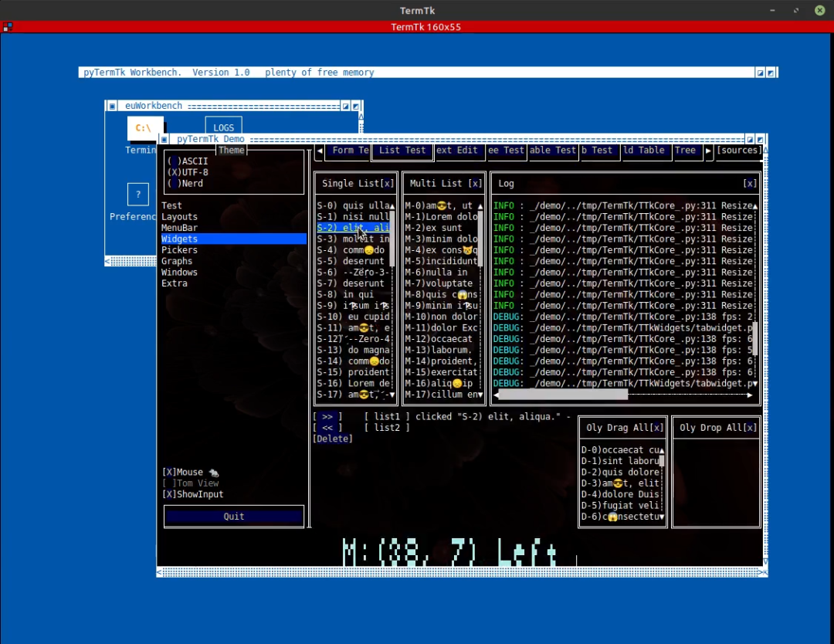The width and height of the screenshot is (834, 644).
Task: Click the [Delete] button
Action: tap(333, 439)
